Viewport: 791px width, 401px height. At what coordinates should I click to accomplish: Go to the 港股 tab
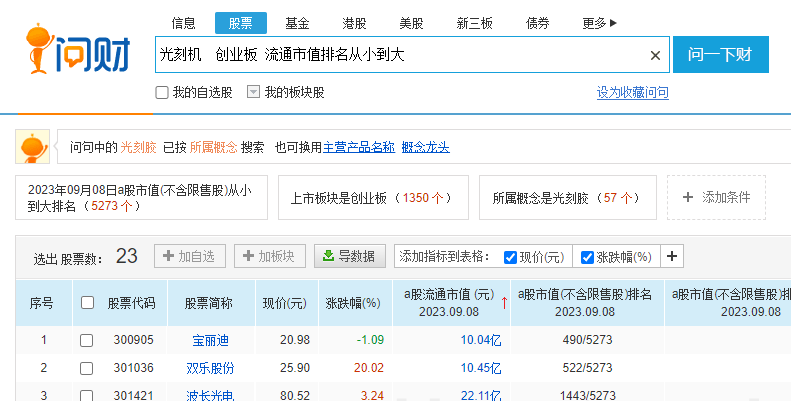pyautogui.click(x=354, y=23)
